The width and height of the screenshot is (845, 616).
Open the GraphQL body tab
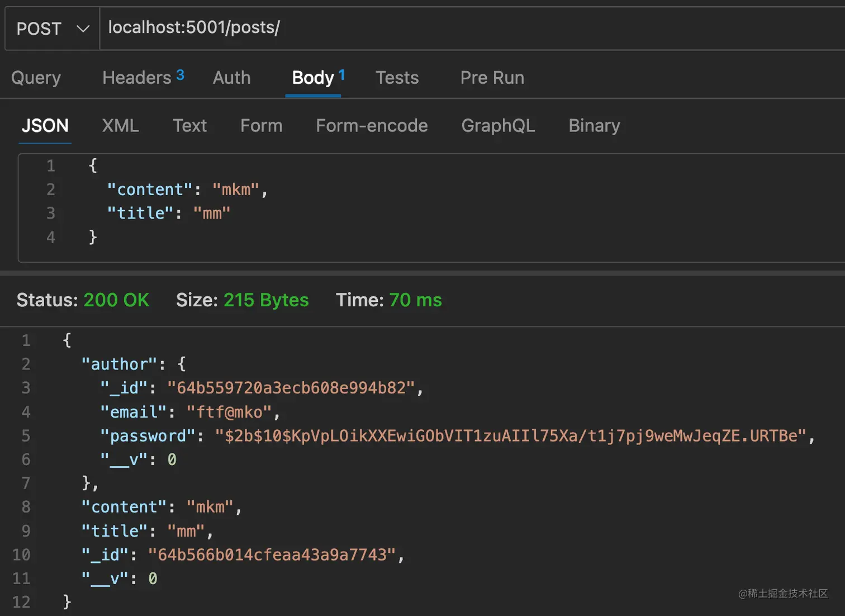(x=498, y=126)
